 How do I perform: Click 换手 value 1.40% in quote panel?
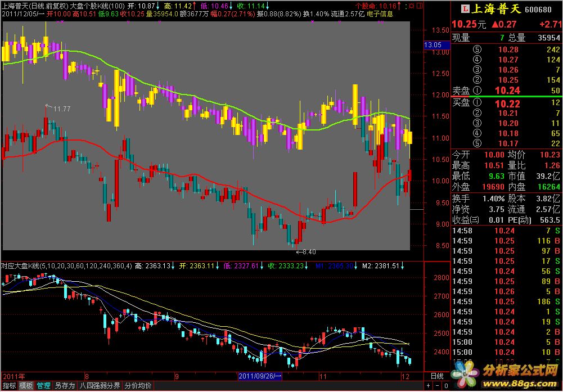pyautogui.click(x=493, y=199)
